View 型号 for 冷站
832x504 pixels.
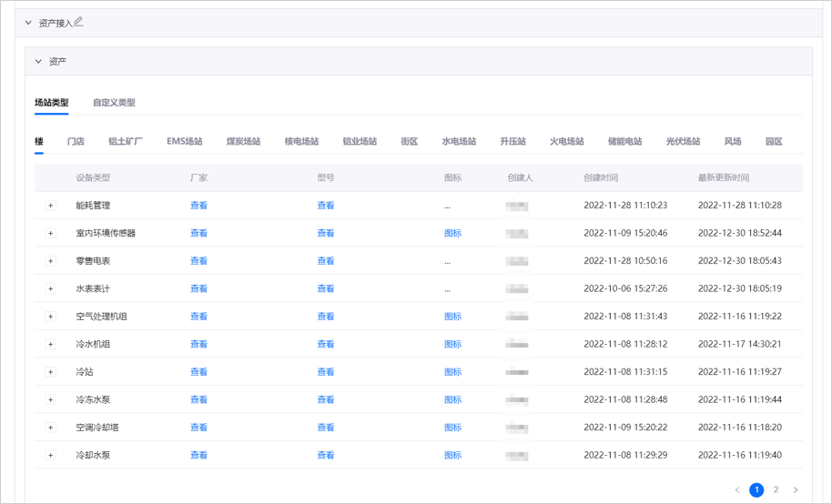[x=326, y=372]
